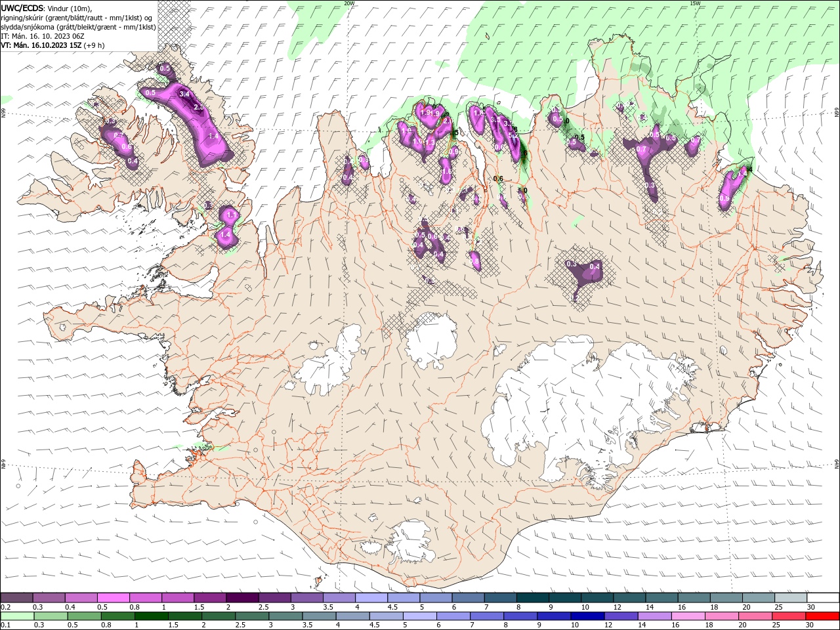Screen dimensions: 840x630
Task: Click the dark teal legend swatch labeled 8
Action: 532,598
